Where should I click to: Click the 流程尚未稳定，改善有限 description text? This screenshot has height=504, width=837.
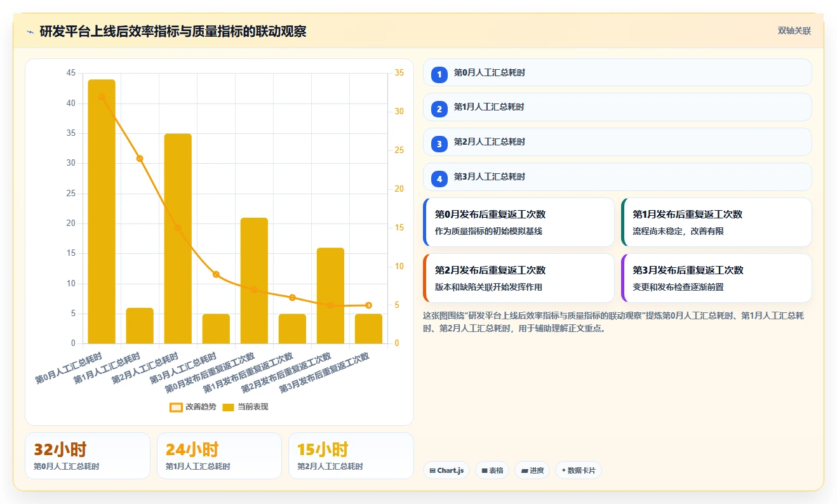[x=678, y=232]
